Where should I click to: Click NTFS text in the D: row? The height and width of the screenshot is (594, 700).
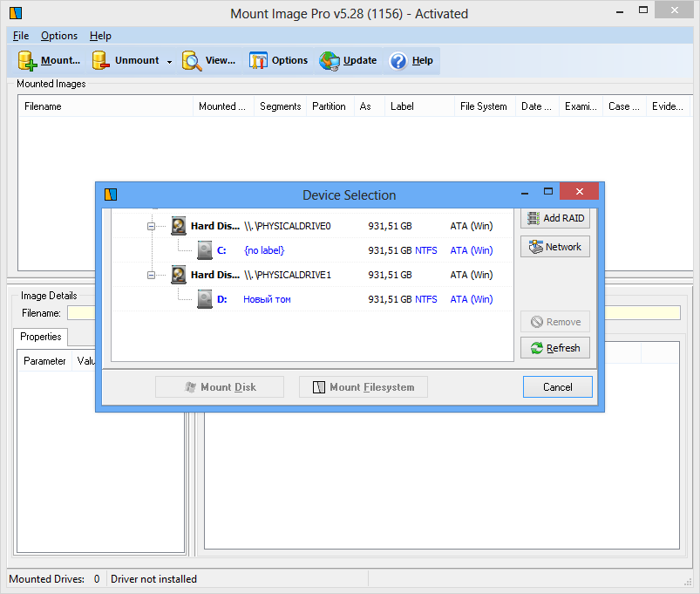(426, 299)
